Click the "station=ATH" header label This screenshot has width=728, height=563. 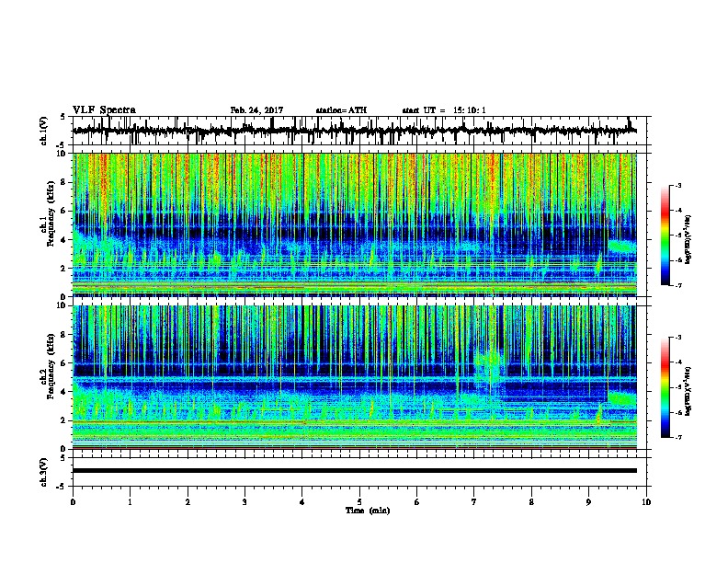[x=341, y=110]
